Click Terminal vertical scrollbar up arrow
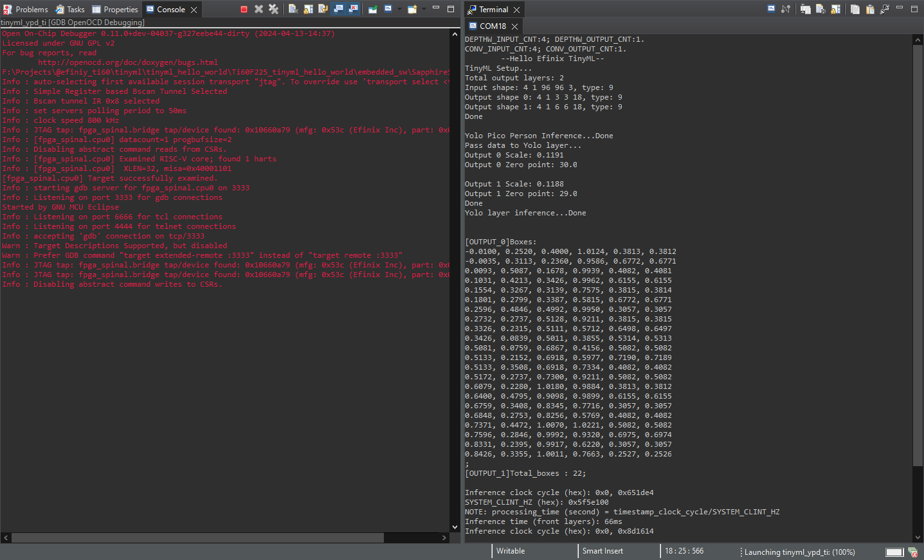Screen dimensions: 924x560 918,40
